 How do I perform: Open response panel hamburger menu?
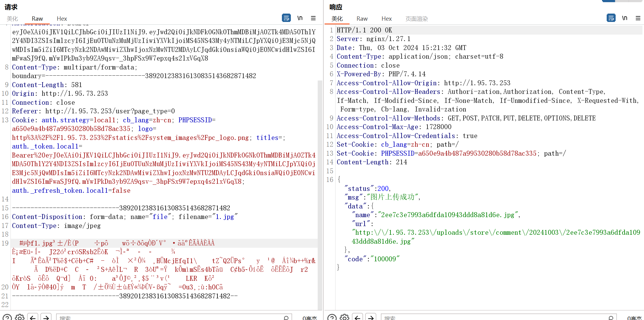pos(638,18)
